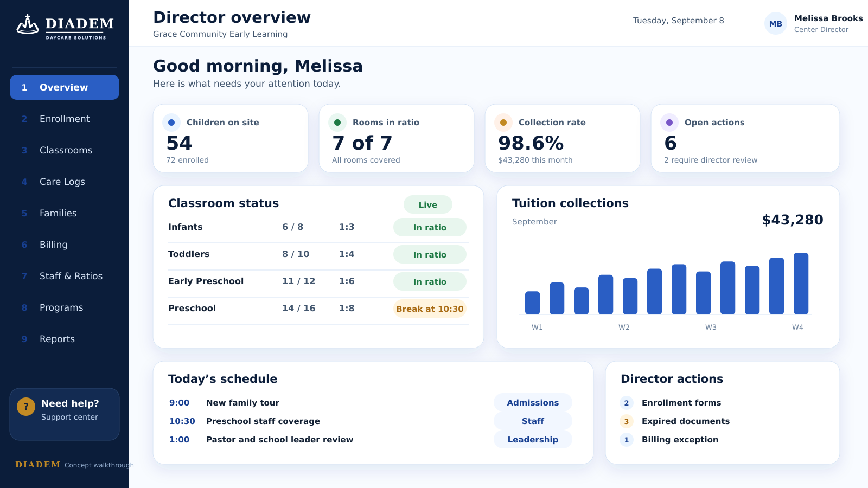The height and width of the screenshot is (488, 868).
Task: Click the New family tour schedule entry
Action: pos(242,403)
